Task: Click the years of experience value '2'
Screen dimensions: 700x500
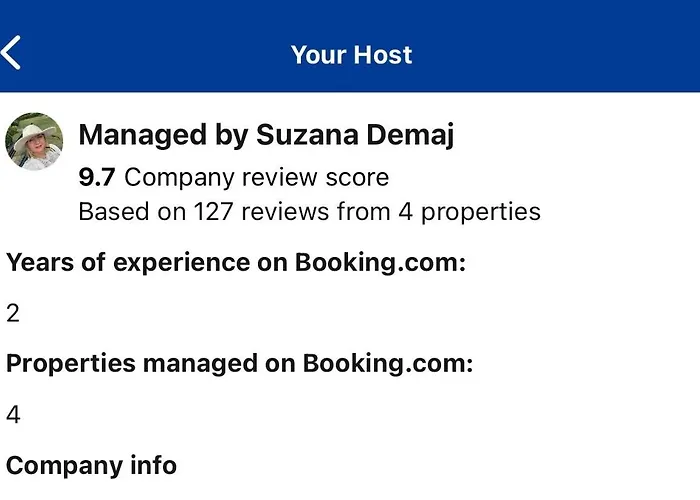Action: coord(13,314)
